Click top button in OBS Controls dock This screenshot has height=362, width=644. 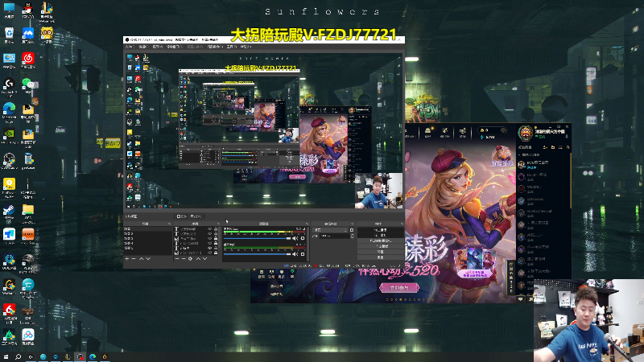point(381,230)
